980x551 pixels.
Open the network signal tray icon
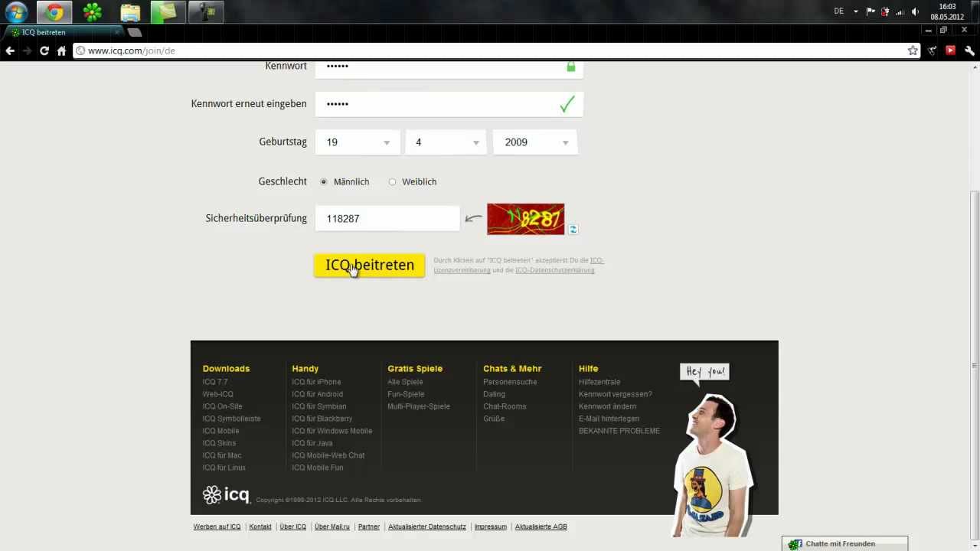pyautogui.click(x=900, y=11)
